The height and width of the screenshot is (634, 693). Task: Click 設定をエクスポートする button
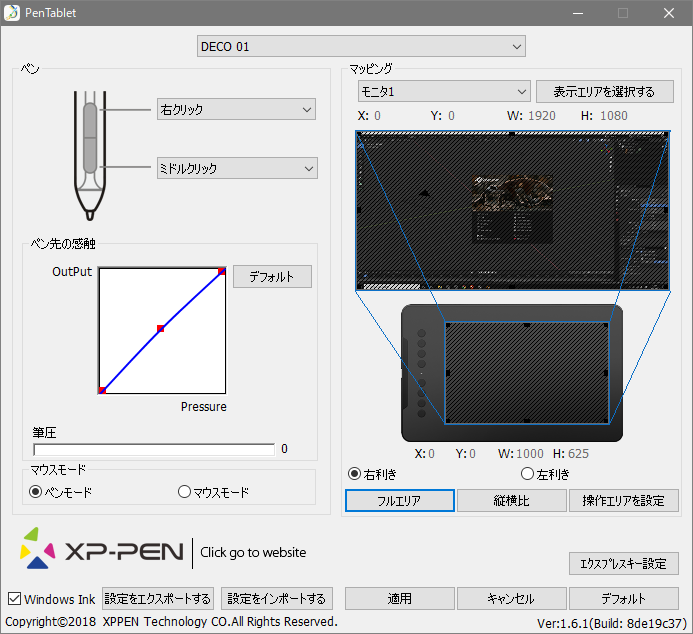[x=158, y=599]
